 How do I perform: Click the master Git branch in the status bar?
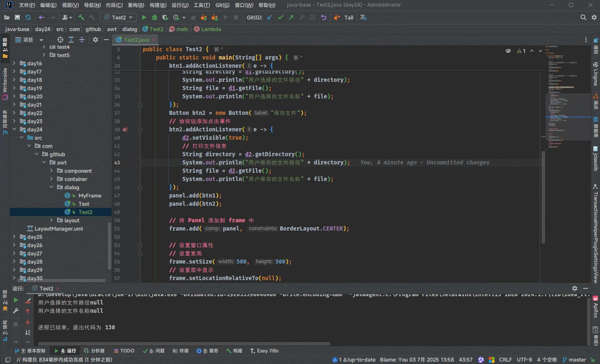(574, 360)
